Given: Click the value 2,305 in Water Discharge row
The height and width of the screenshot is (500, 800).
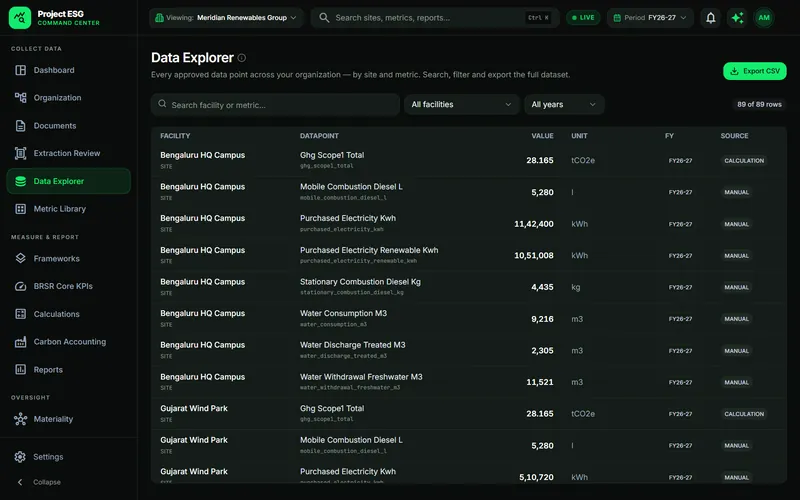Looking at the screenshot, I should (542, 351).
